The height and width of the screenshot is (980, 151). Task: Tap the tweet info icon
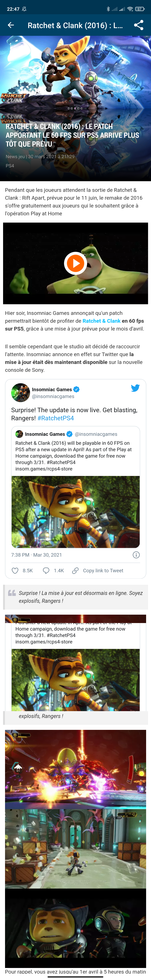136,555
